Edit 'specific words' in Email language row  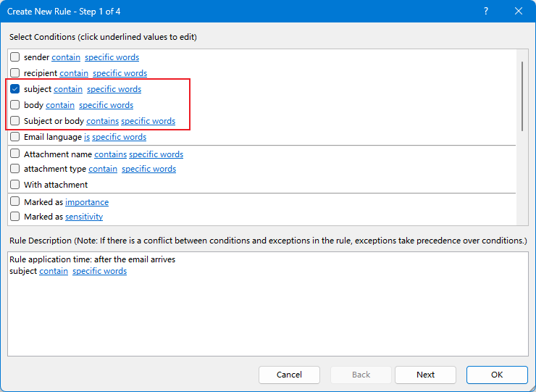pyautogui.click(x=120, y=137)
